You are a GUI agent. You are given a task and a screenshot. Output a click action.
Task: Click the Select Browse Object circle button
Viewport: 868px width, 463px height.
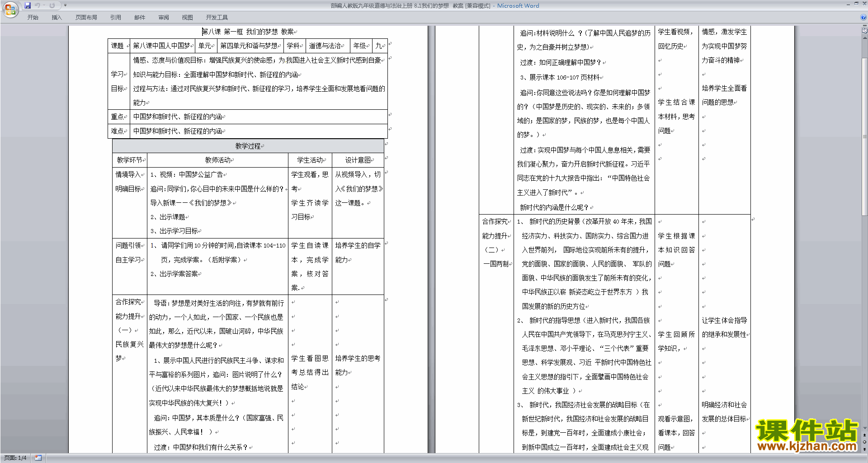(x=865, y=442)
